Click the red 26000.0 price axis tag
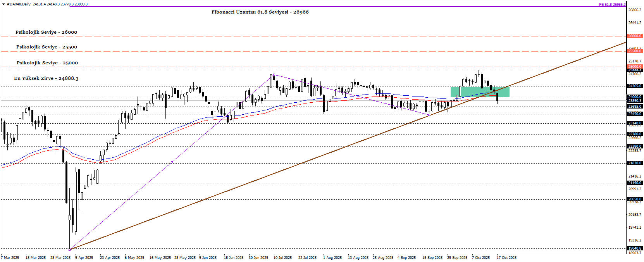Viewport: 644px width, 262px height. pyautogui.click(x=635, y=36)
